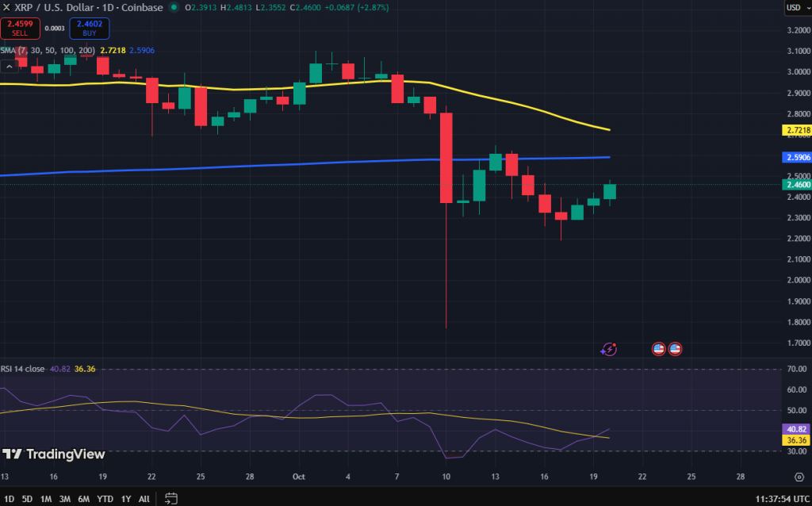The width and height of the screenshot is (812, 506).
Task: Open time axis settings gear icon
Action: click(799, 477)
